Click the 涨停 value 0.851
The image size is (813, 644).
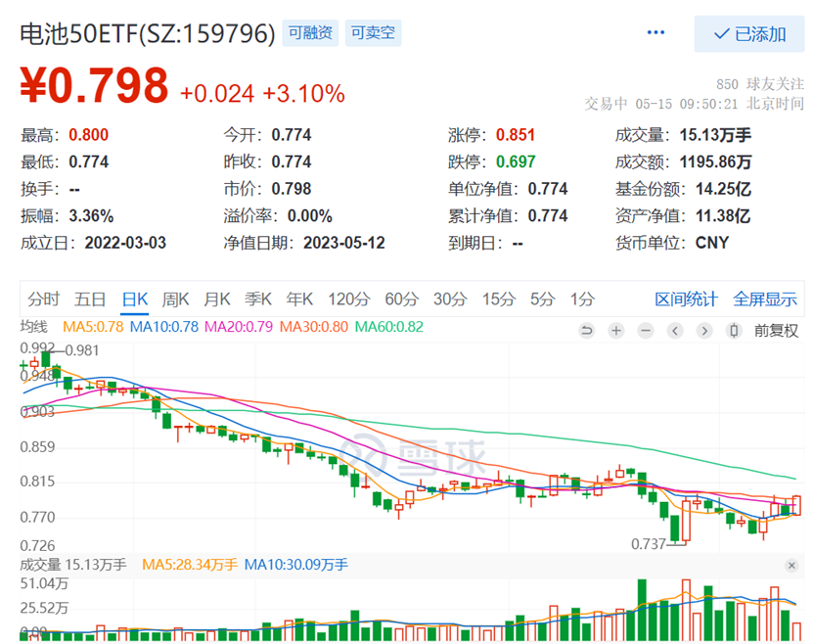pyautogui.click(x=515, y=135)
